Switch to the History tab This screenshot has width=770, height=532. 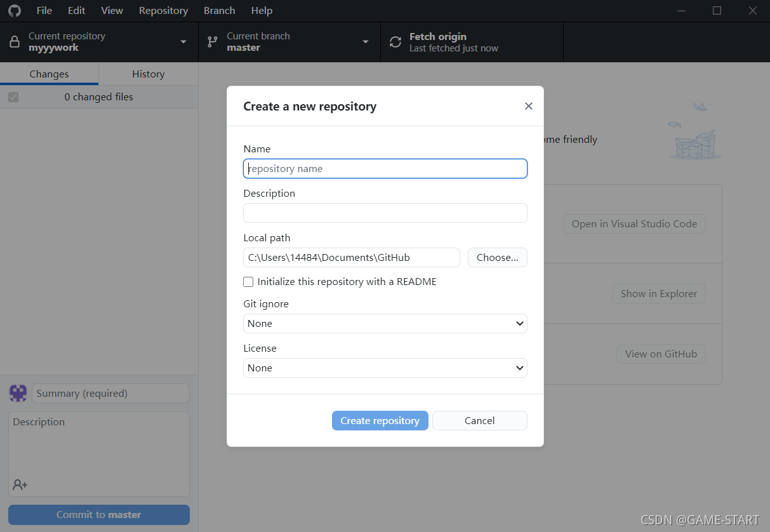pyautogui.click(x=149, y=74)
